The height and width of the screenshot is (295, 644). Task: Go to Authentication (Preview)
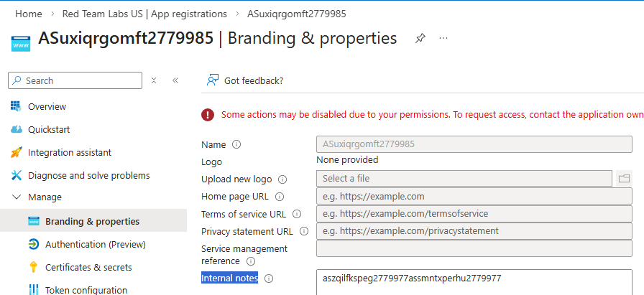95,244
